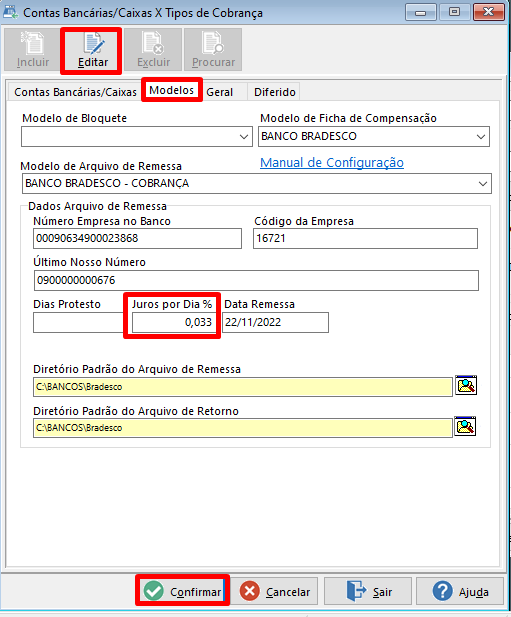
Task: Click the window title bar app icon
Action: [x=11, y=12]
